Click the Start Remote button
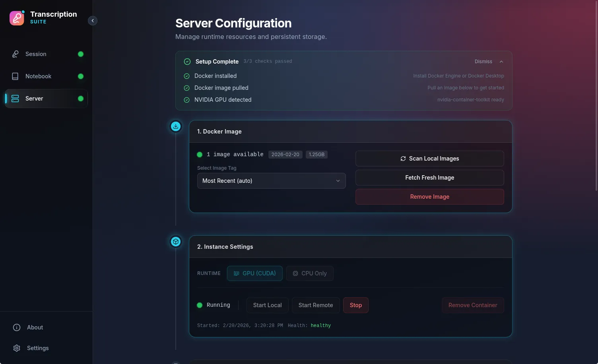Viewport: 598px width, 364px height. (315, 305)
